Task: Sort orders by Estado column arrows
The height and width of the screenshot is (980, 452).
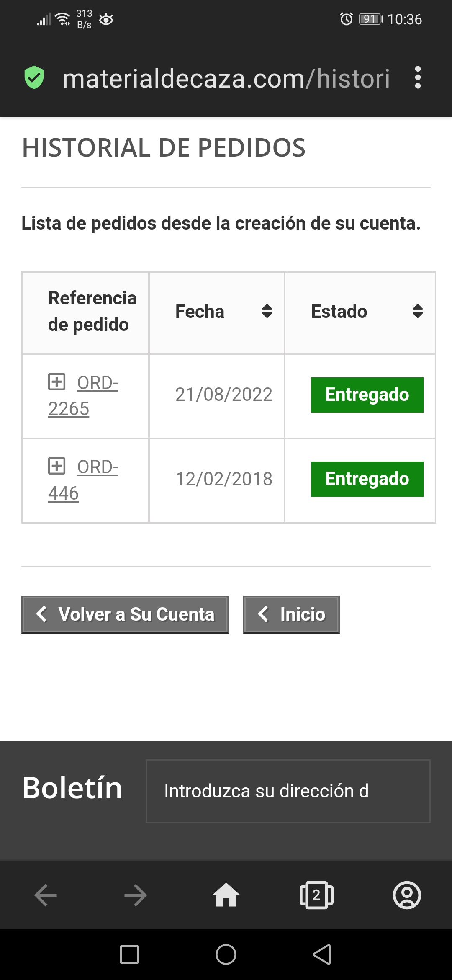Action: click(x=417, y=311)
